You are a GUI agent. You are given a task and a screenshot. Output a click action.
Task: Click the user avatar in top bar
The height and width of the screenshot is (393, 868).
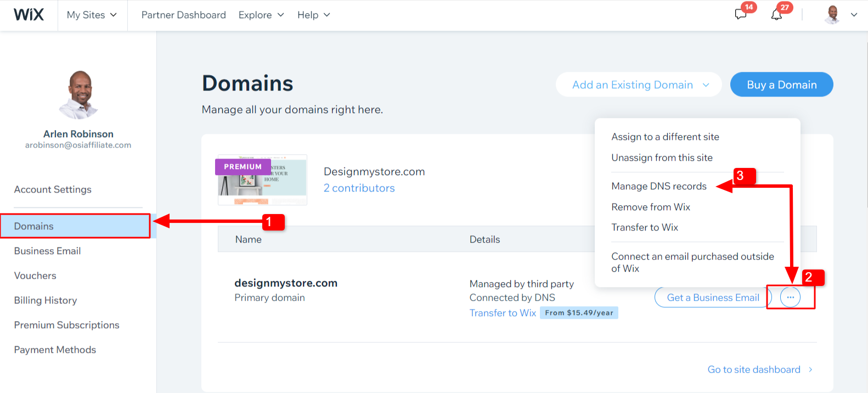click(x=832, y=15)
